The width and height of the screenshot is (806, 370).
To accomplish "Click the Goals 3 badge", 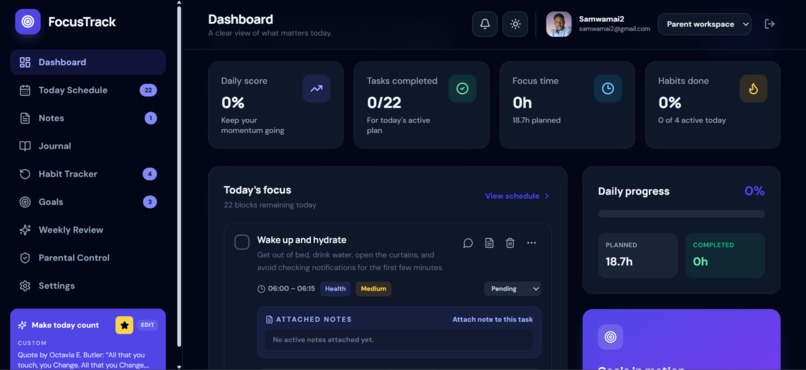I will [150, 202].
